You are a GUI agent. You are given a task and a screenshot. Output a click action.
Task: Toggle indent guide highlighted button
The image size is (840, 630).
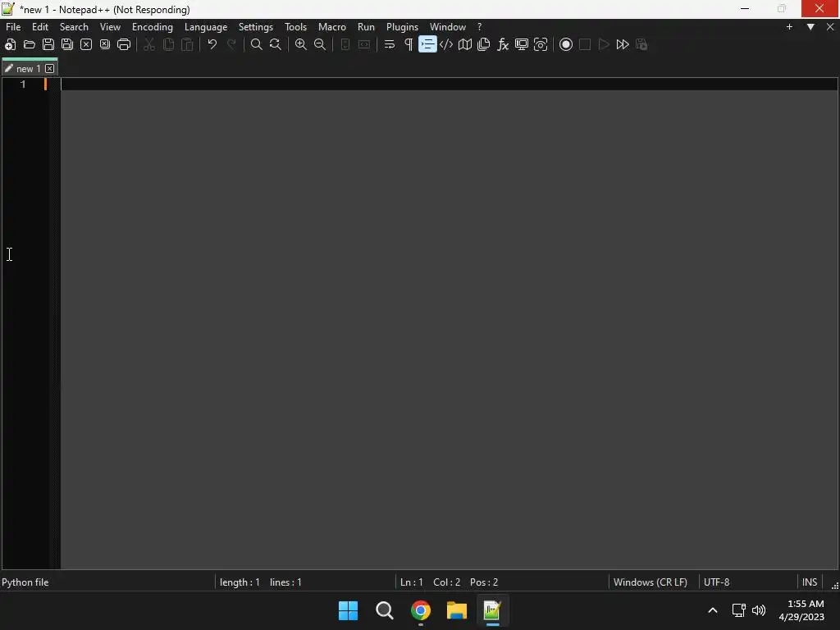tap(427, 44)
